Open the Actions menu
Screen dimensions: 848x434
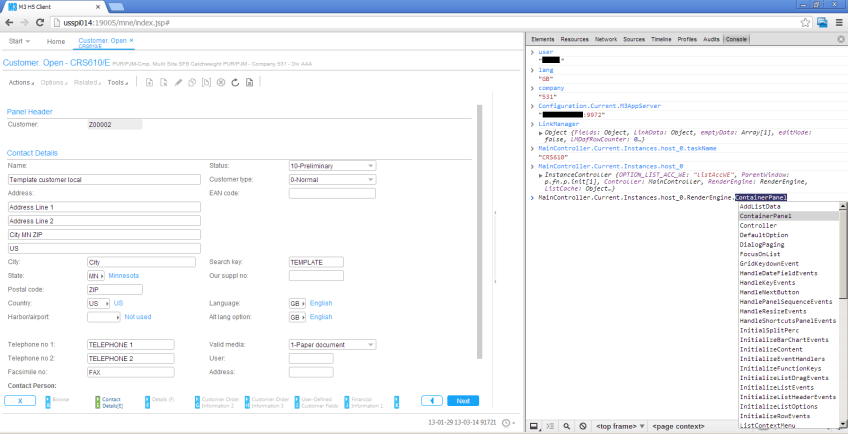pyautogui.click(x=21, y=83)
